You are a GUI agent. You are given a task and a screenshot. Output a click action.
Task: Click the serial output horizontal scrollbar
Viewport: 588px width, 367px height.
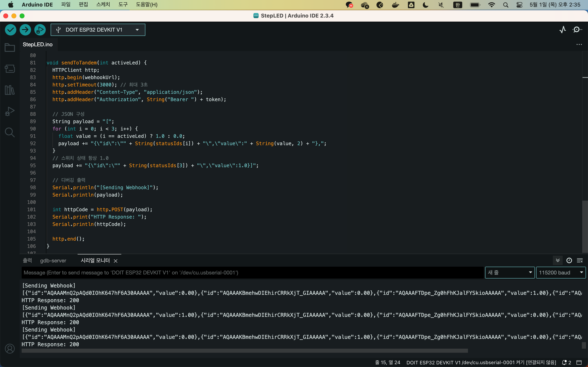click(x=244, y=351)
